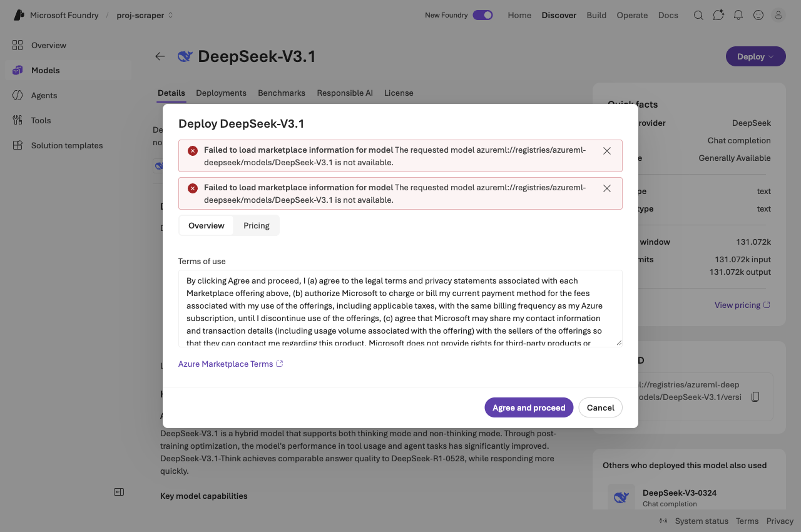Viewport: 801px width, 532px height.
Task: Open Build in top navigation
Action: [x=596, y=15]
